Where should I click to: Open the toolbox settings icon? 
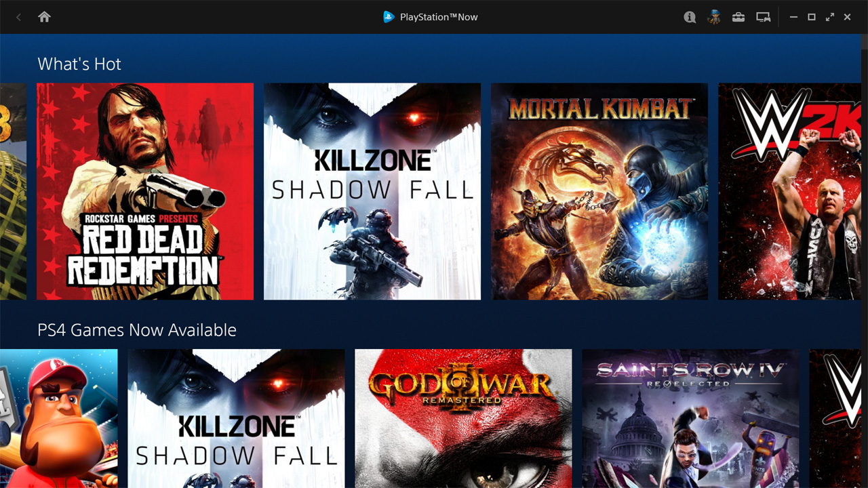tap(738, 17)
